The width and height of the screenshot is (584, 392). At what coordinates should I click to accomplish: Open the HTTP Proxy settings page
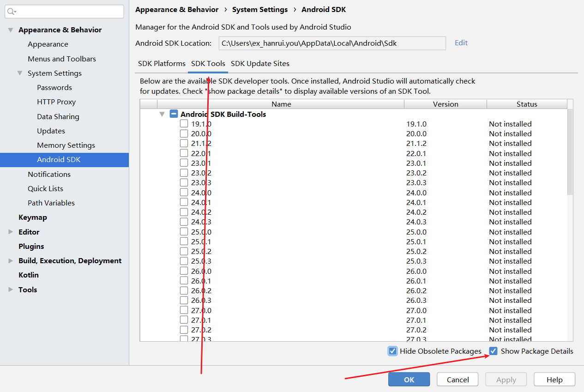point(56,102)
